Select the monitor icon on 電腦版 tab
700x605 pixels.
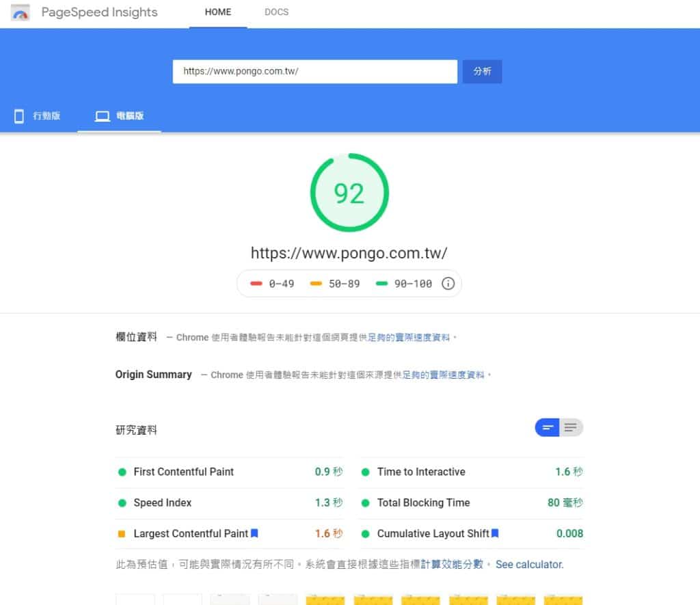pos(104,116)
